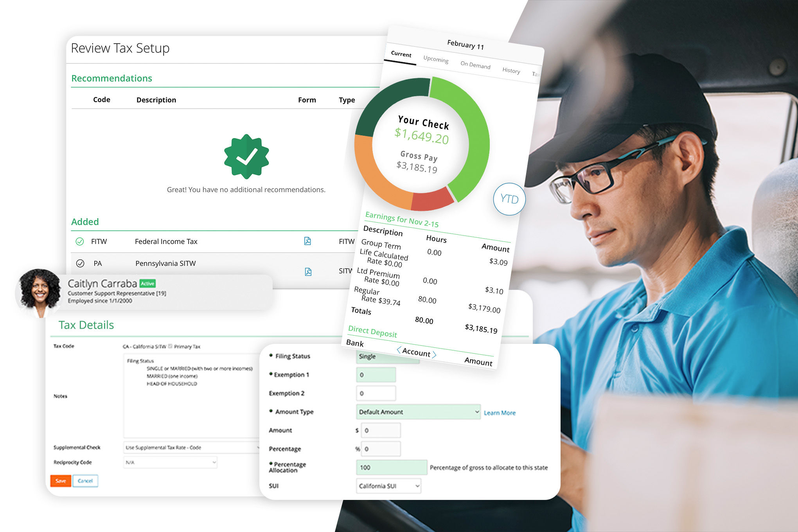Click the Filing Status notes text box
The width and height of the screenshot is (798, 532).
coord(192,396)
